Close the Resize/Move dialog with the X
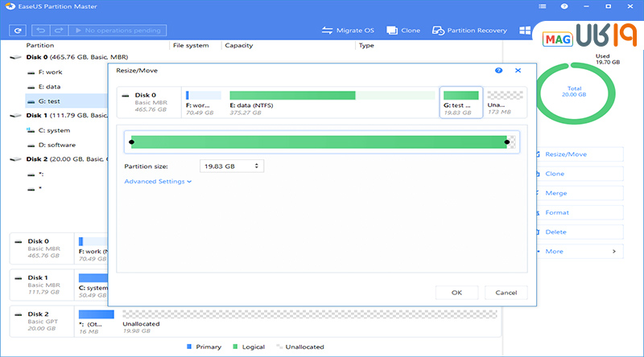644x357 pixels. coord(518,72)
